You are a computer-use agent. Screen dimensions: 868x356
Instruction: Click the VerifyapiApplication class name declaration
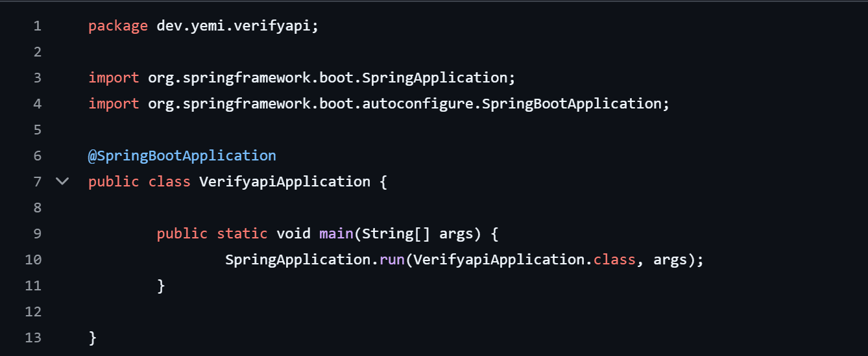point(285,182)
